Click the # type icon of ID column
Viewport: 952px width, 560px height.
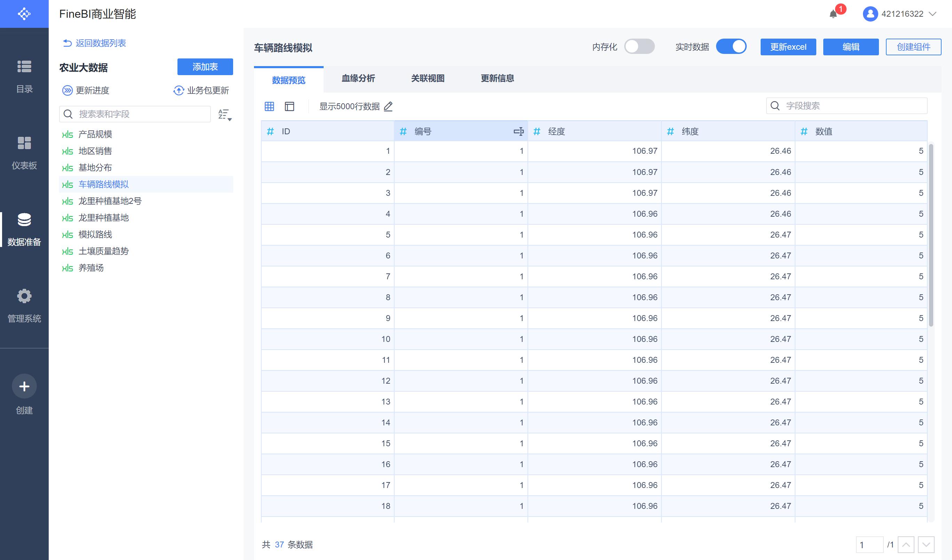270,131
